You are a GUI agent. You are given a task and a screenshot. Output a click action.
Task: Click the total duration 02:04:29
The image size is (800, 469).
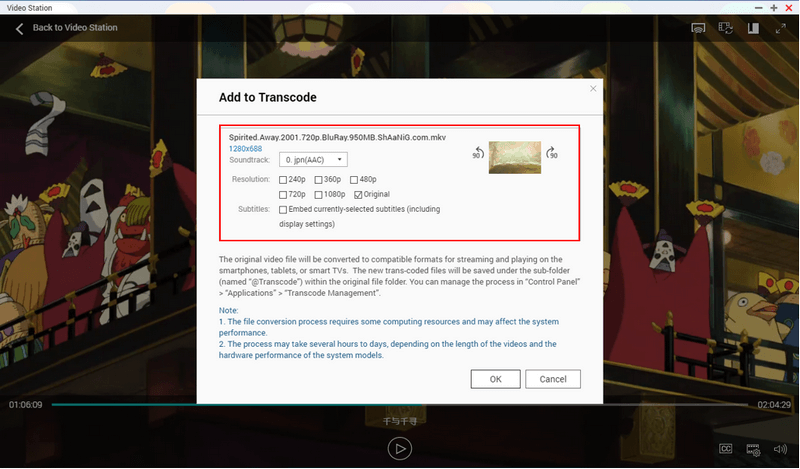(x=774, y=405)
